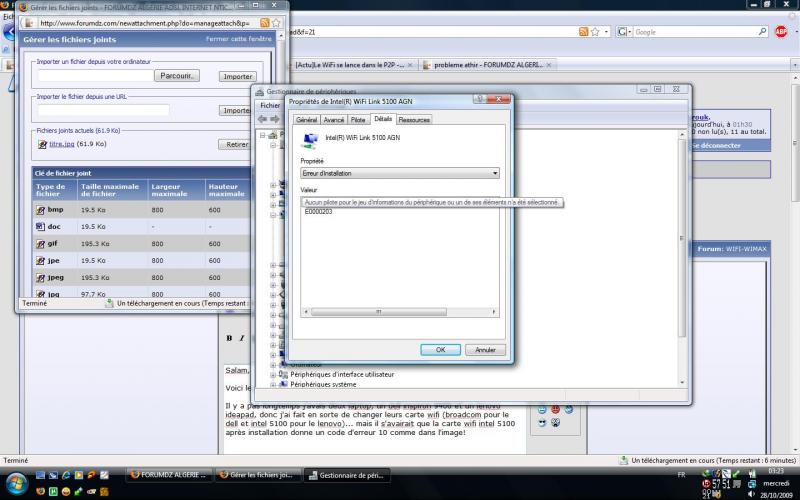This screenshot has height=500, width=800.
Task: Click the download status icon in popup
Action: click(x=109, y=303)
